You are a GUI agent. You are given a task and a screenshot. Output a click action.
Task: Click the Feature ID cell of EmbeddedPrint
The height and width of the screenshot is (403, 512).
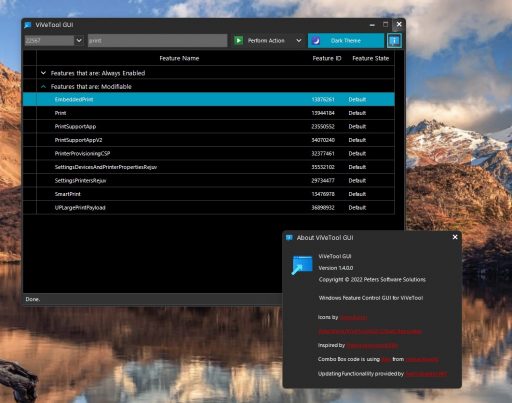(323, 99)
